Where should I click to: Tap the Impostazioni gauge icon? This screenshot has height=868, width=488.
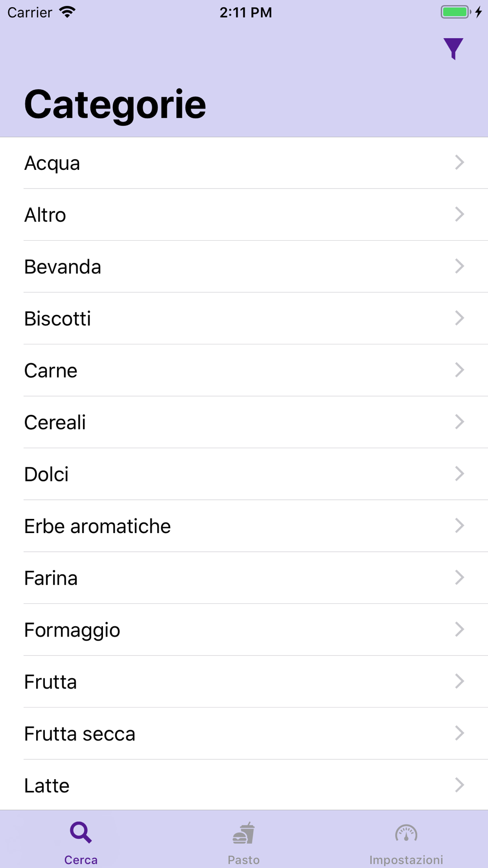pyautogui.click(x=406, y=833)
